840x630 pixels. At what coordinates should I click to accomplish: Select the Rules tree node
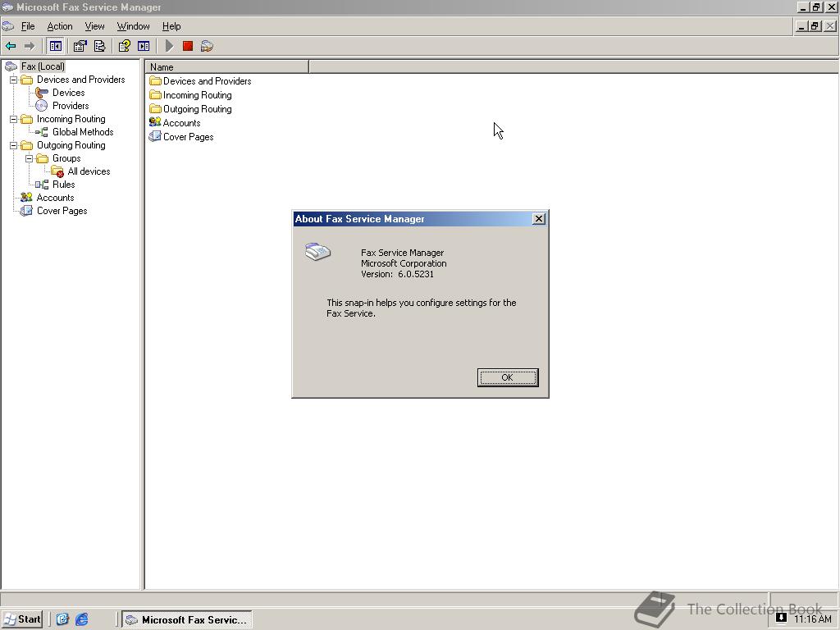64,185
